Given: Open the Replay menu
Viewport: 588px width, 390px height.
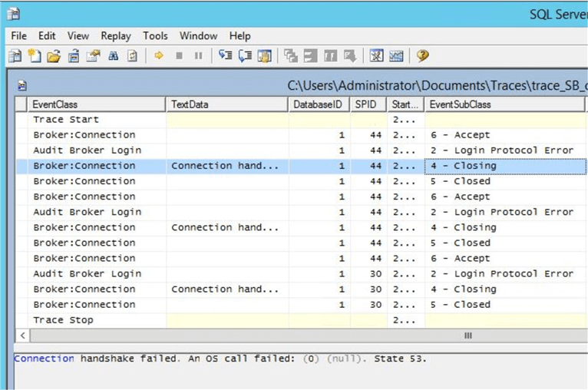Looking at the screenshot, I should click(x=116, y=35).
